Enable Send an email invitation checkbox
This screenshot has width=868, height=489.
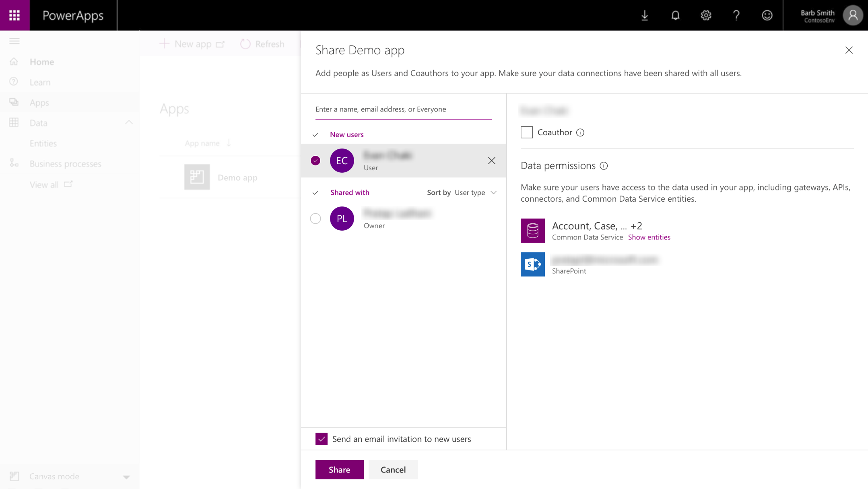coord(322,439)
